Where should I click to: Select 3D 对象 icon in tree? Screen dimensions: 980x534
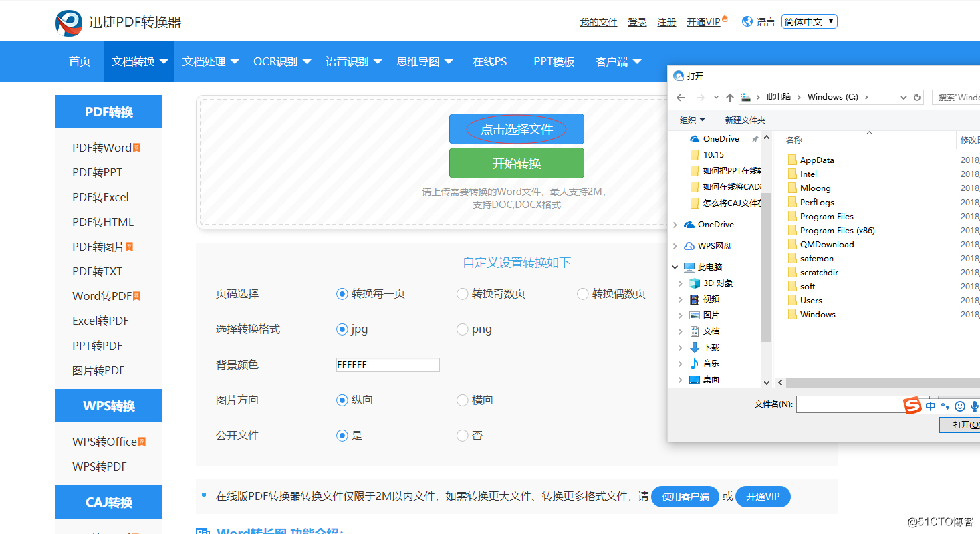695,283
